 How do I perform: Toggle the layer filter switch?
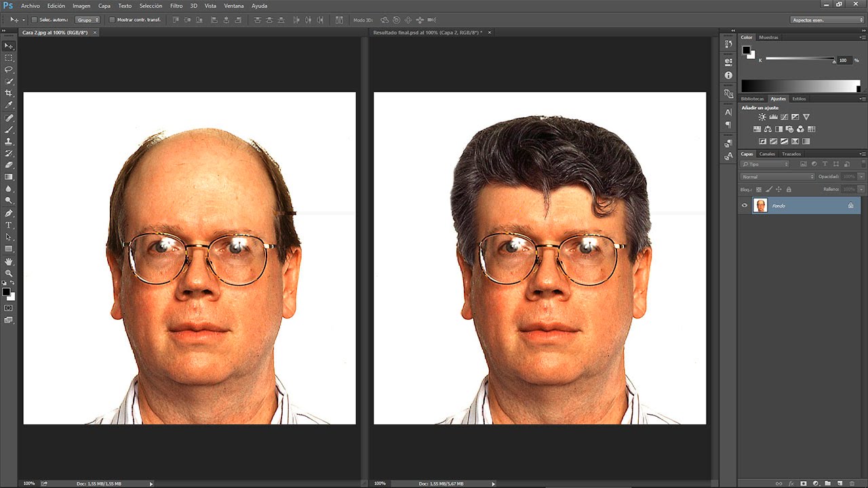click(863, 164)
